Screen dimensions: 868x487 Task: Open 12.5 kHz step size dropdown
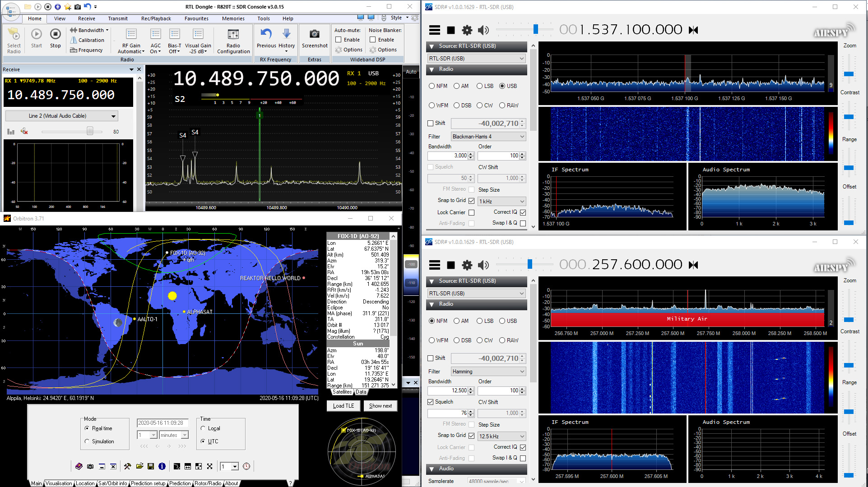pyautogui.click(x=502, y=436)
